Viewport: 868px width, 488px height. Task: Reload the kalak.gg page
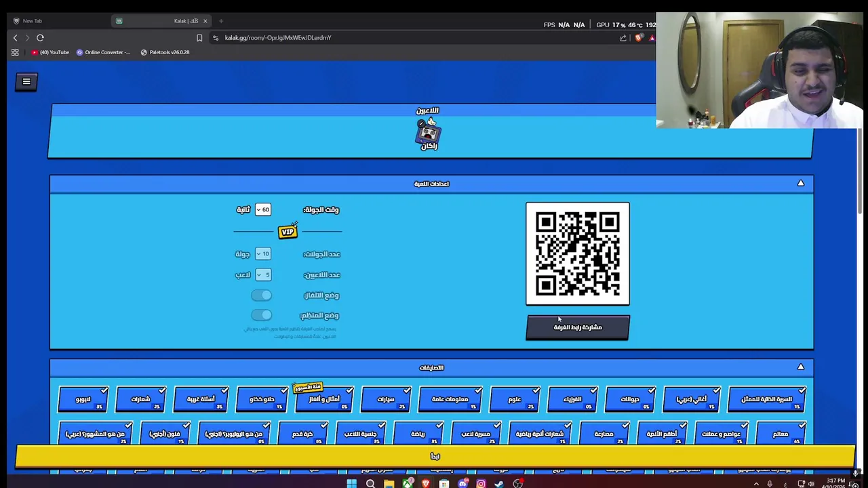pyautogui.click(x=40, y=38)
